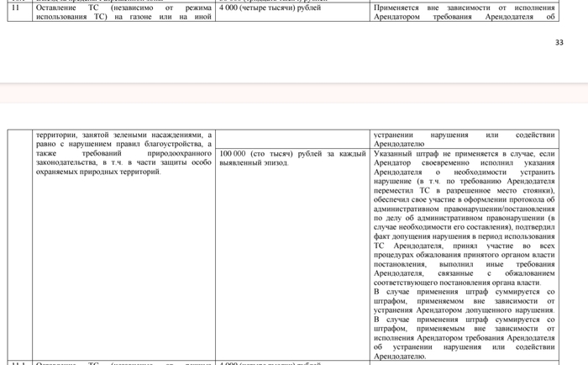Click the text "устранения Арендатором допущенного нарушения"
588x365 pixels.
(x=464, y=310)
